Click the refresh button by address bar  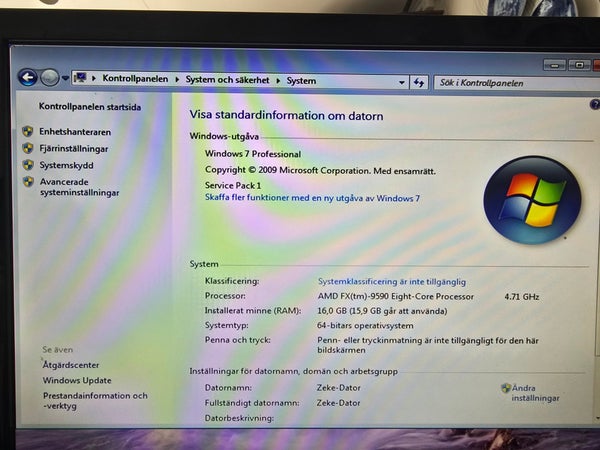coord(419,82)
